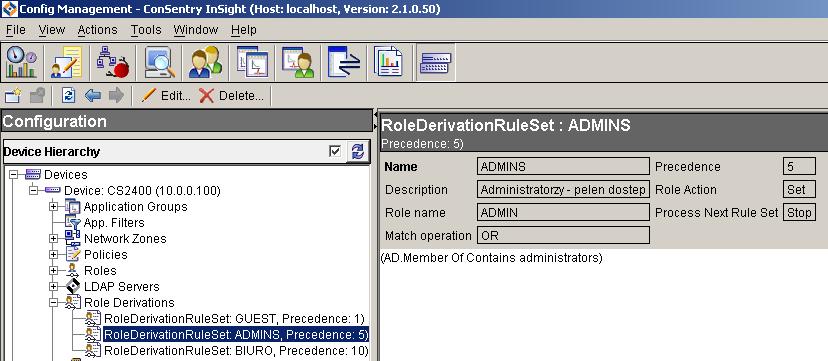Open the Help menu
Screen dimensions: 828x361
click(243, 30)
